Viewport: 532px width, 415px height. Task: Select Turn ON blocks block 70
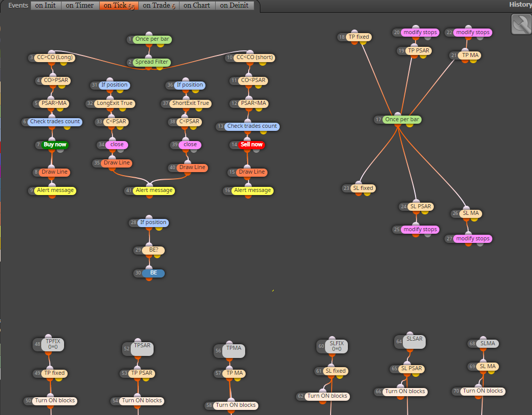coord(483,391)
